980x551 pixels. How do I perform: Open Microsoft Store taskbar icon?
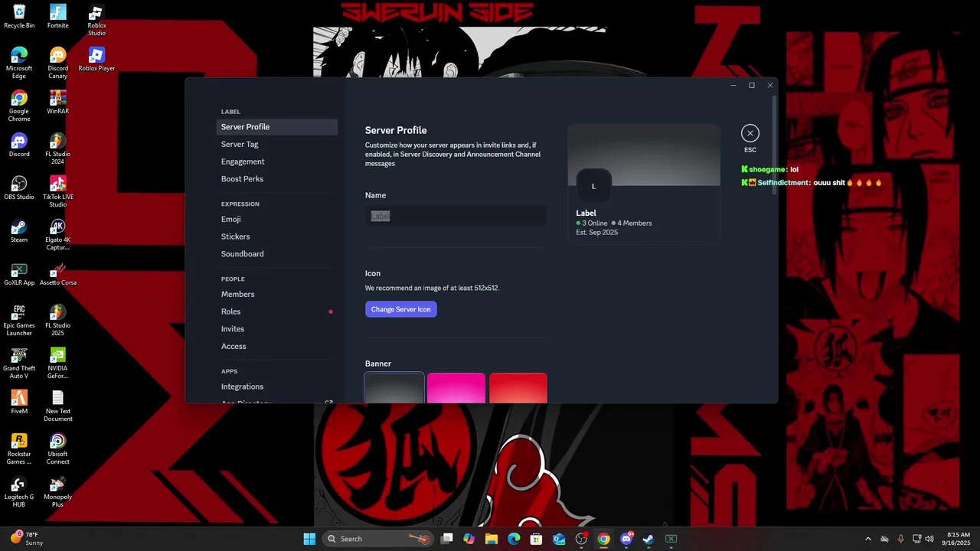pyautogui.click(x=537, y=539)
